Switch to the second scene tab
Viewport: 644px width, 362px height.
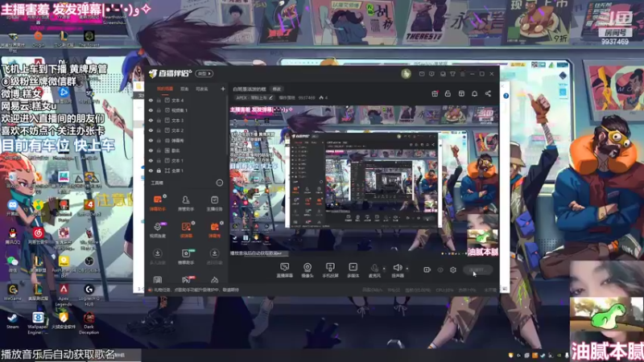(184, 88)
